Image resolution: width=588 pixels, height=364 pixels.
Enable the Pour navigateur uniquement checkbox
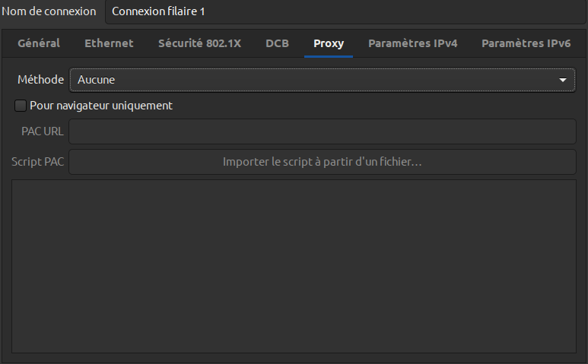(21, 106)
